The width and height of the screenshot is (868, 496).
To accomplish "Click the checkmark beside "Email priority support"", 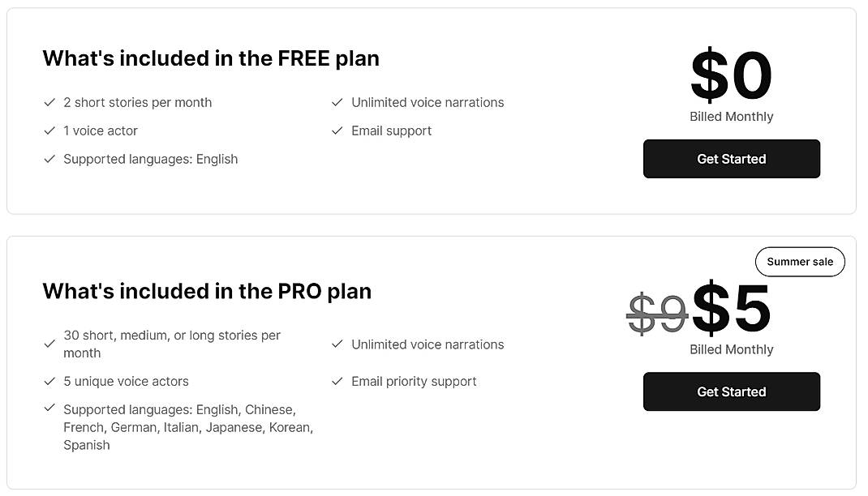I will tap(337, 381).
